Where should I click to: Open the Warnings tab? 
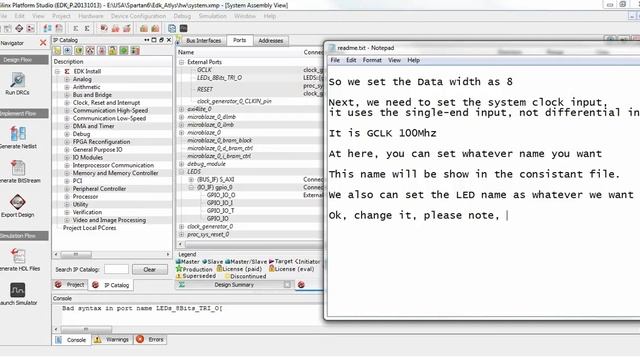click(113, 340)
